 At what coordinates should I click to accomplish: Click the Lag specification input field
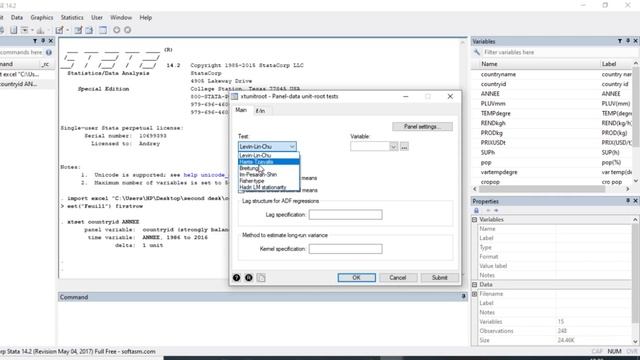(345, 215)
